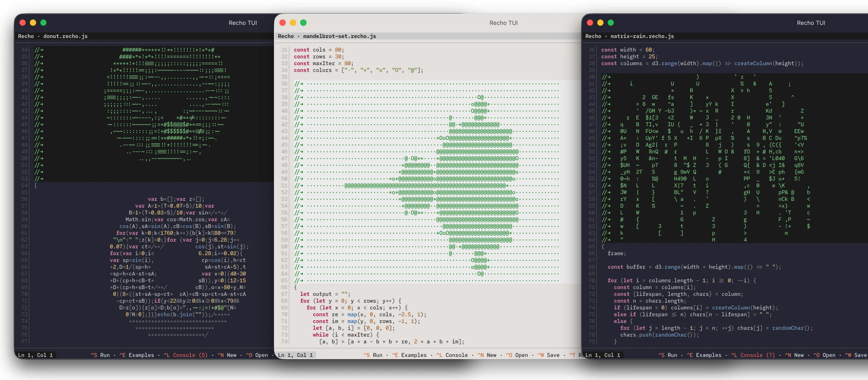Click the 'Recho · matrix-rain.recho.js' header
This screenshot has height=380, width=868.
tap(629, 36)
